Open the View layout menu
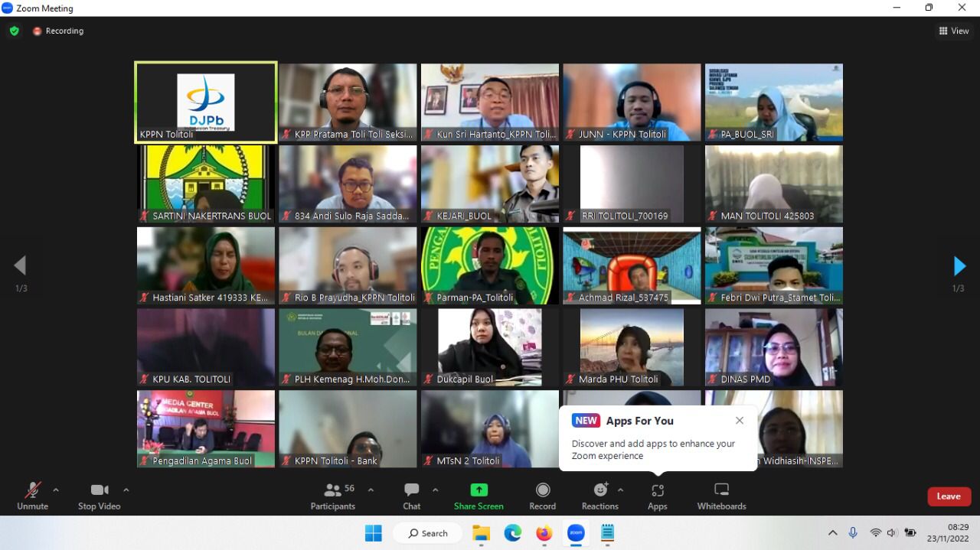 (x=954, y=31)
